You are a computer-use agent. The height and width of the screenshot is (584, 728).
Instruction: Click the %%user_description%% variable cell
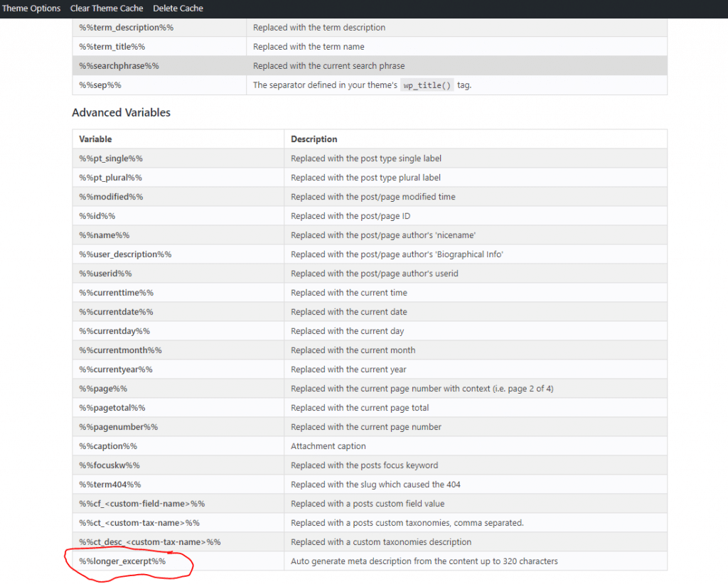tap(125, 254)
